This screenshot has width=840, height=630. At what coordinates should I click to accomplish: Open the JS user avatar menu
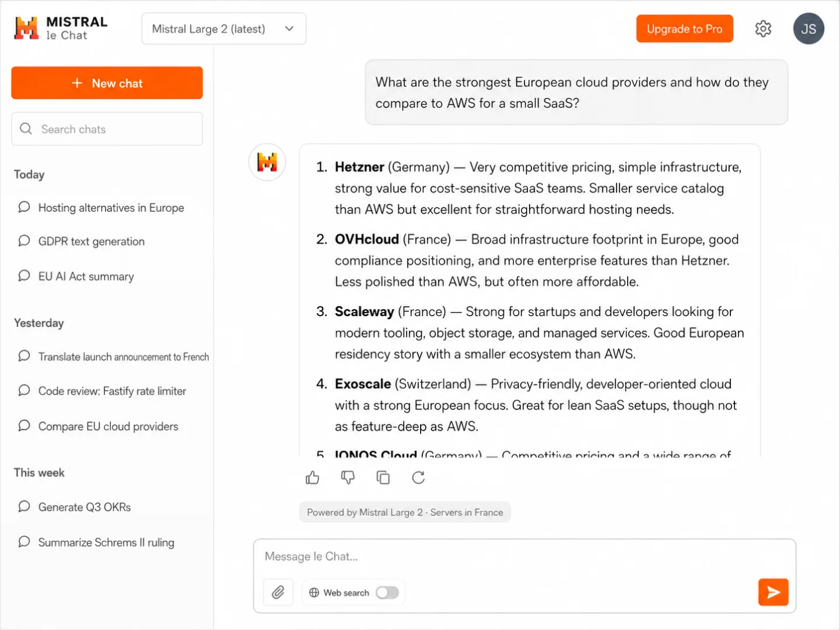808,29
